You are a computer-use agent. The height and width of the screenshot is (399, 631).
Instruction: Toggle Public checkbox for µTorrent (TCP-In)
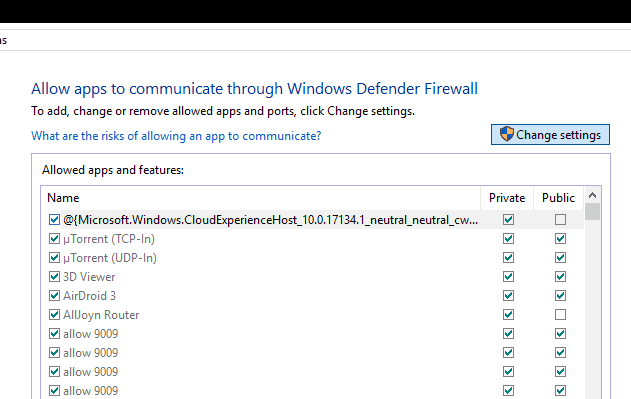point(560,238)
